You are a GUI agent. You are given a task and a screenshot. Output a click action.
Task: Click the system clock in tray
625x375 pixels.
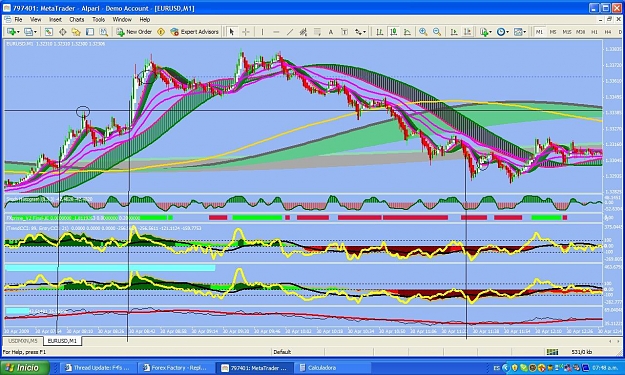[x=604, y=368]
